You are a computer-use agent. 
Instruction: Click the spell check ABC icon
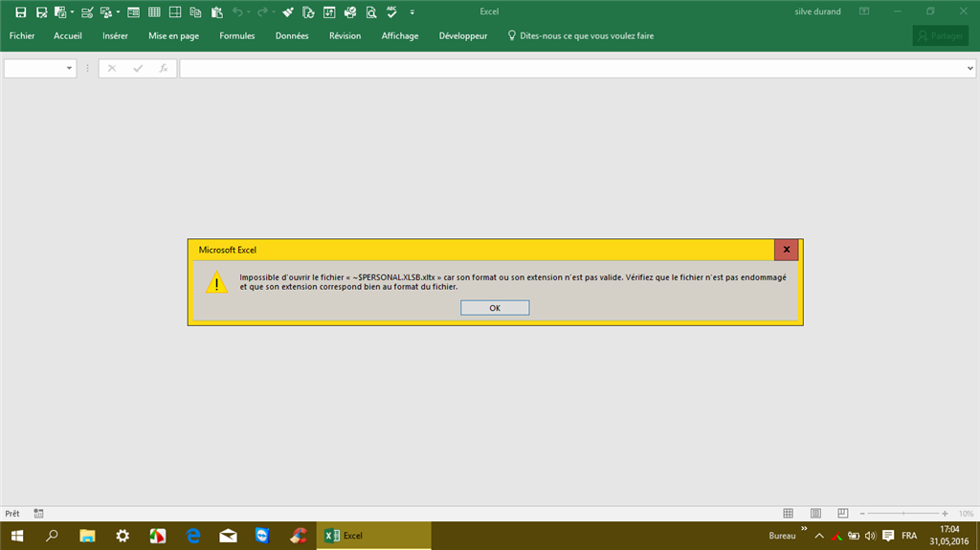(x=391, y=11)
